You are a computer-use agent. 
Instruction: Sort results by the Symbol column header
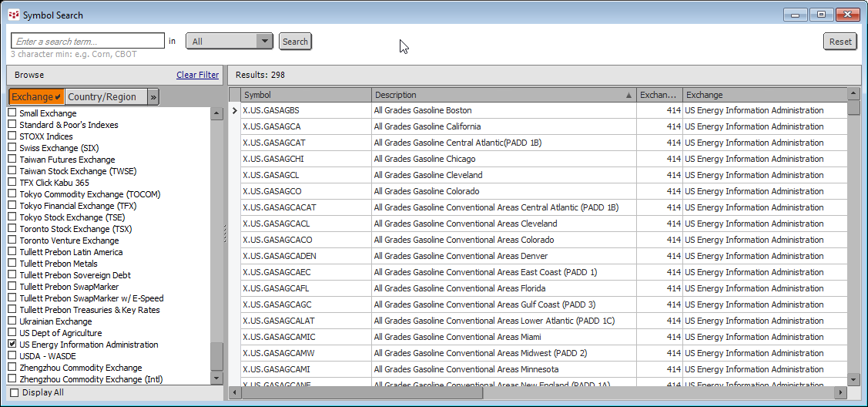[306, 96]
